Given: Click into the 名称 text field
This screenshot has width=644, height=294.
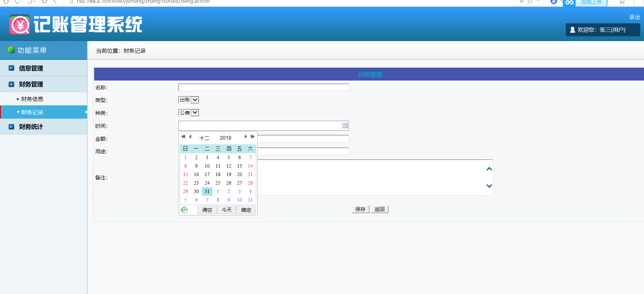Looking at the screenshot, I should (263, 88).
